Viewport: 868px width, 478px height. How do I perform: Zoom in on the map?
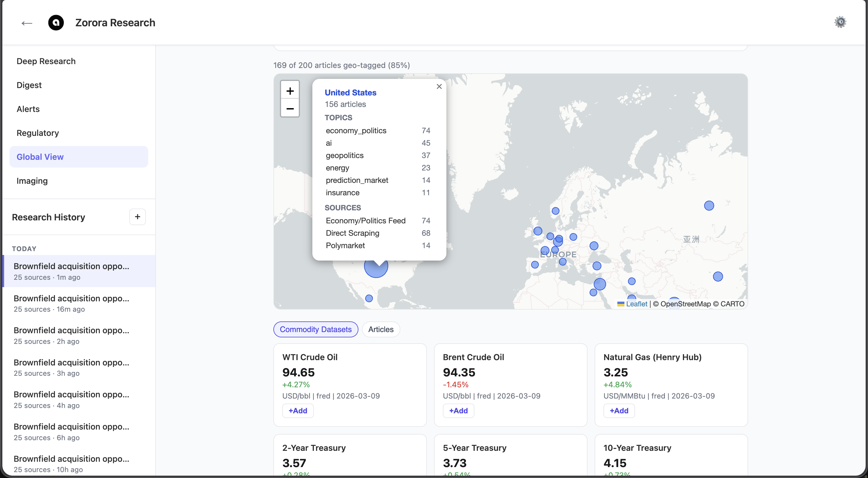coord(290,90)
